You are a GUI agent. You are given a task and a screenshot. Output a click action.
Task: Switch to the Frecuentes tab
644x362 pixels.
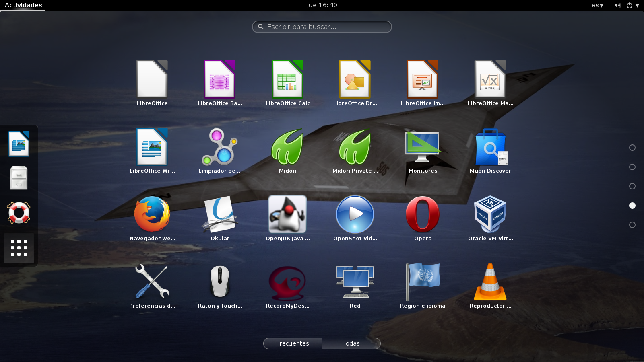[x=293, y=343]
